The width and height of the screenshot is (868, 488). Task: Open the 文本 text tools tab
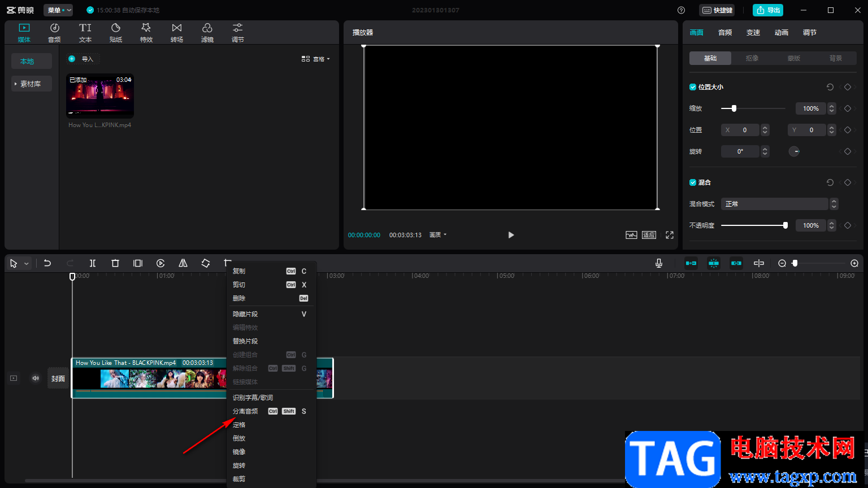(x=85, y=33)
